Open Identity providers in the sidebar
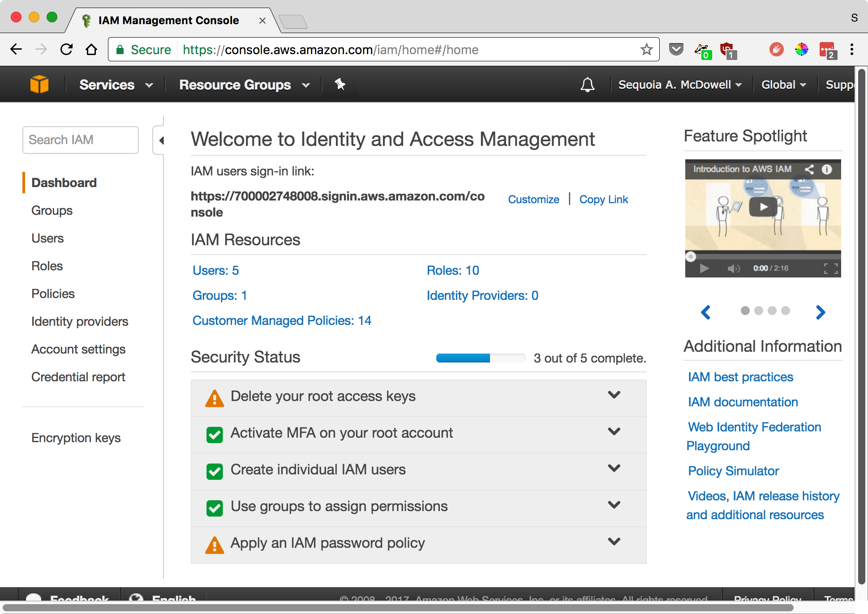 (80, 321)
